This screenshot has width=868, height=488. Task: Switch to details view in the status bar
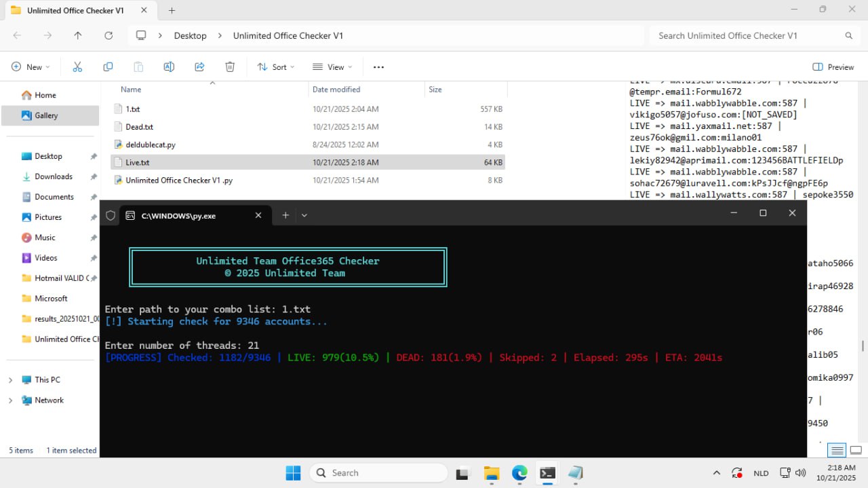tap(837, 451)
